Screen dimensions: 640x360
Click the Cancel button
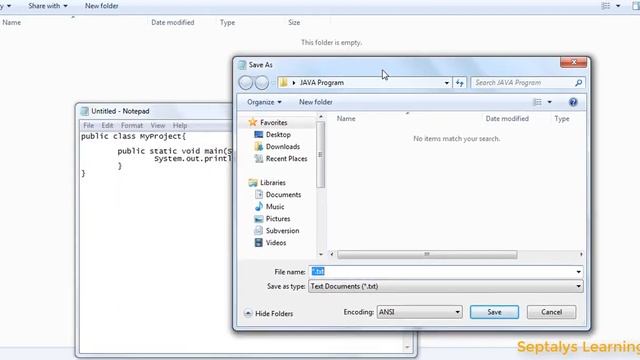click(551, 312)
